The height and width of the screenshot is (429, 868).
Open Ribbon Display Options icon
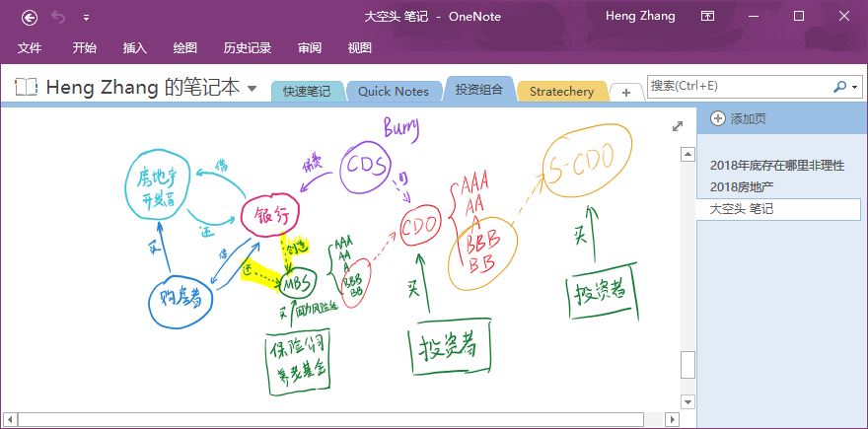707,16
